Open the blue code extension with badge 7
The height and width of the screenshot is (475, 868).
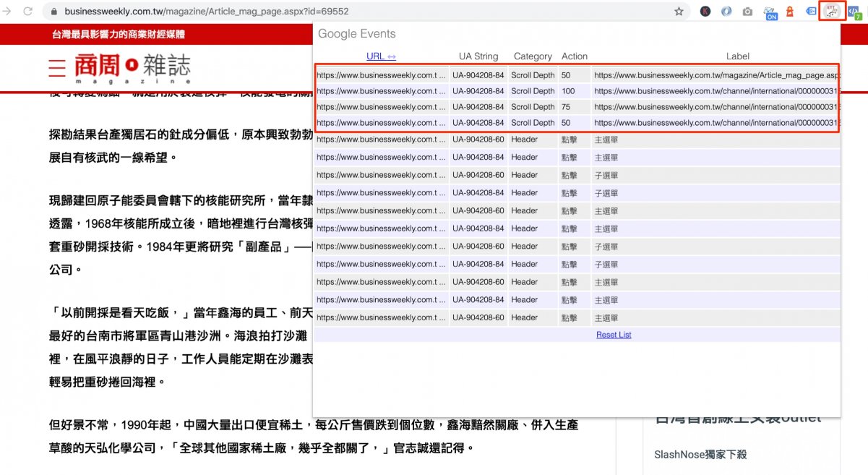pos(854,12)
